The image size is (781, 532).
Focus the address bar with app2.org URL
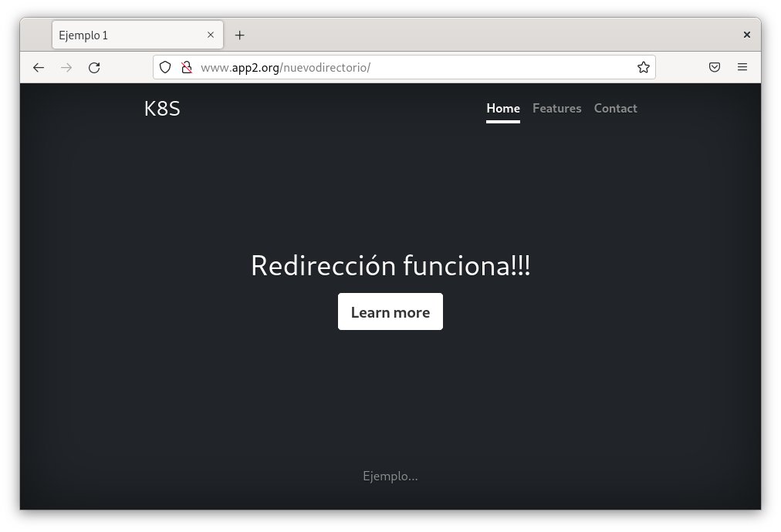417,68
